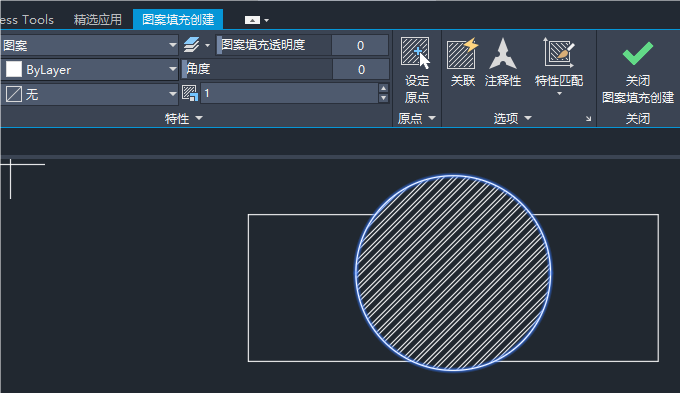Click the hatch scale input field showing 1
The width and height of the screenshot is (680, 393).
click(x=289, y=93)
